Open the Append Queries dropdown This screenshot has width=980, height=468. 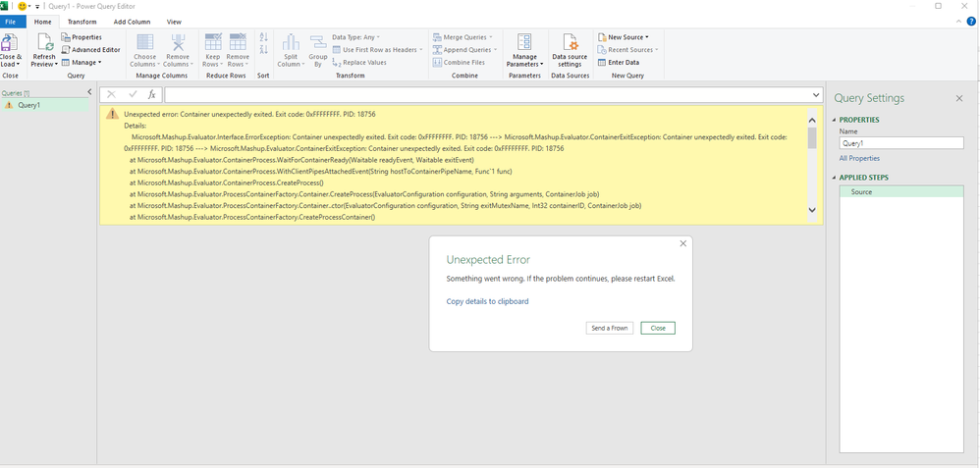pyautogui.click(x=465, y=50)
